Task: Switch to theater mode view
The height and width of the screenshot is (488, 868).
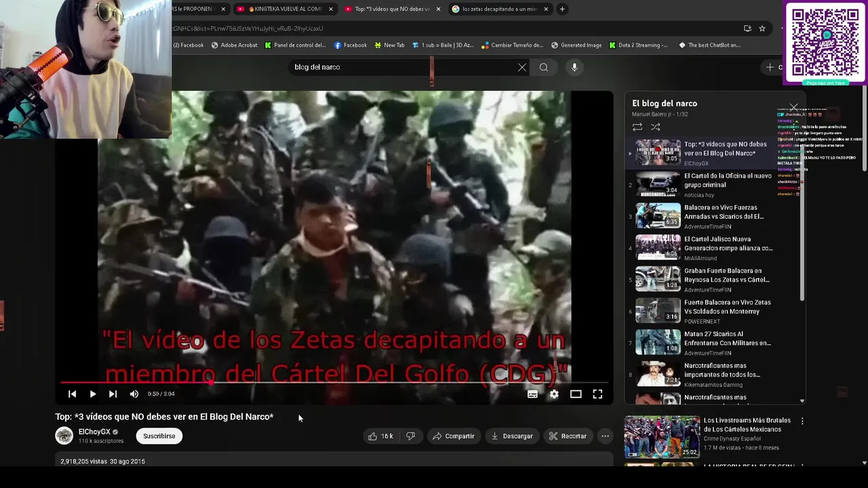Action: tap(576, 394)
